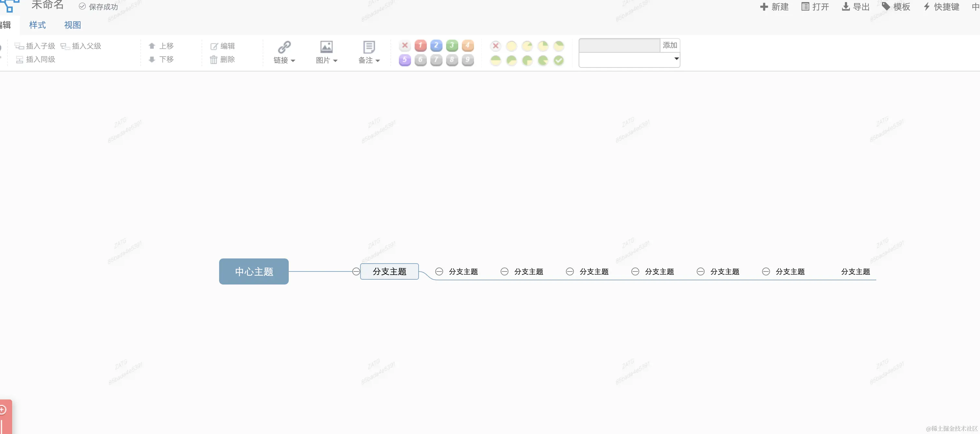Clear progress with red X circle
Screen dimensions: 980x434
(495, 46)
